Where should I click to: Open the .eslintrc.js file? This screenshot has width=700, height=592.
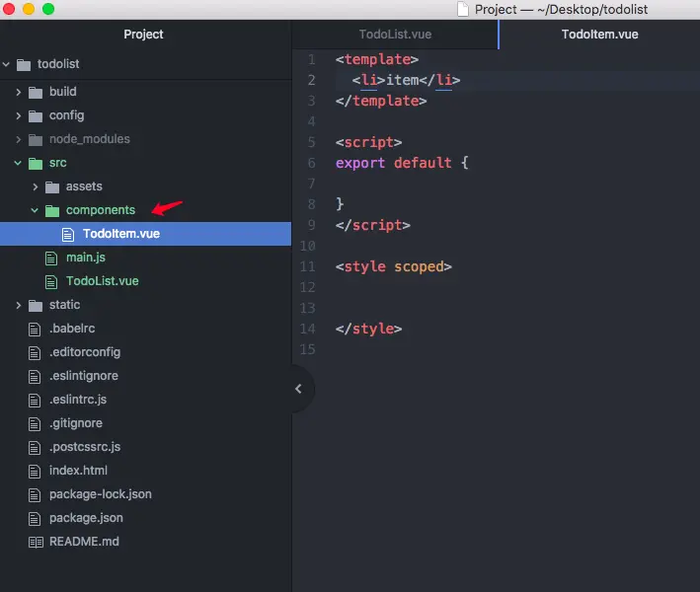pos(78,400)
